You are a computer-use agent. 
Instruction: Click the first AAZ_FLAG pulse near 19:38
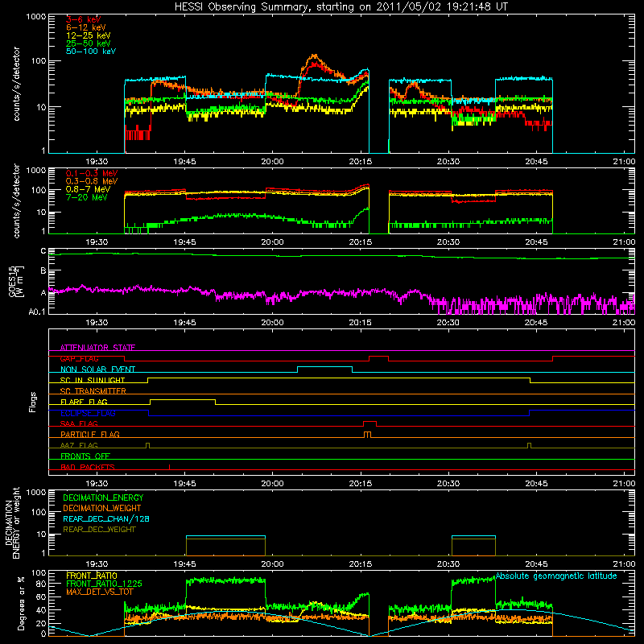[148, 445]
